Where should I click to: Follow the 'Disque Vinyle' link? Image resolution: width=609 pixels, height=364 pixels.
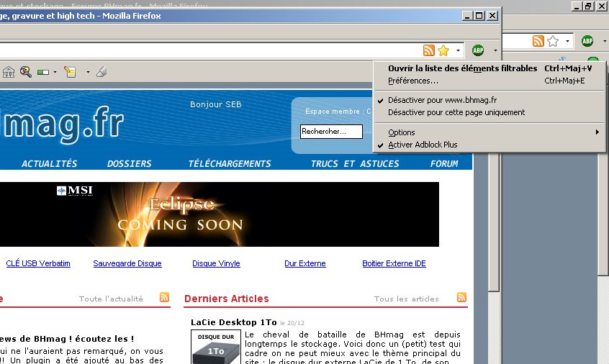pyautogui.click(x=217, y=263)
